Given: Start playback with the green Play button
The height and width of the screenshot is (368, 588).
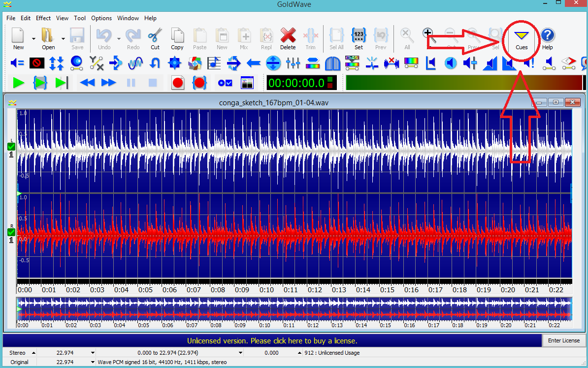Looking at the screenshot, I should (18, 83).
